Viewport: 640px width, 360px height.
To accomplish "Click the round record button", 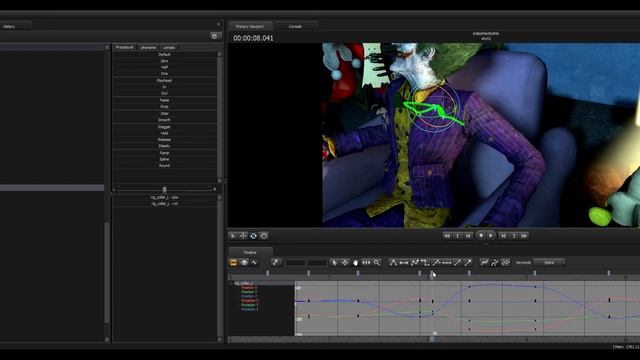I will (x=481, y=236).
